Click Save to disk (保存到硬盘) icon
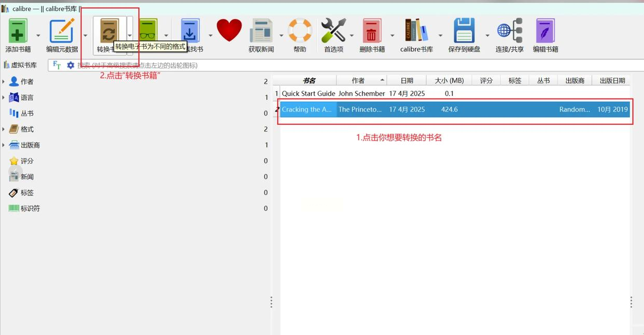 click(x=464, y=31)
